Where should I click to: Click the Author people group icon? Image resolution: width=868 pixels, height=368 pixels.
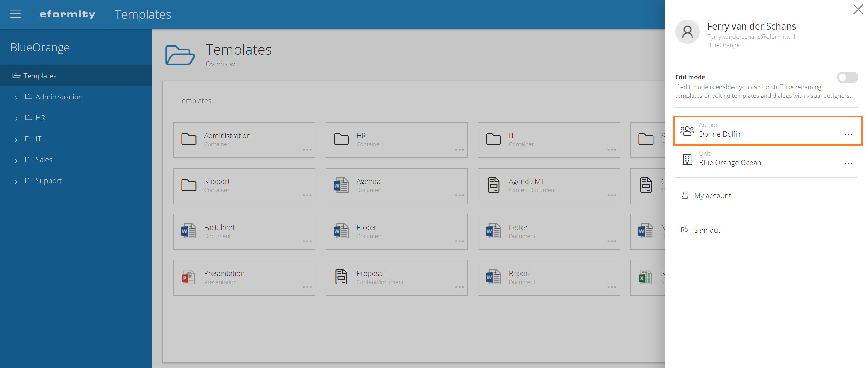click(687, 131)
